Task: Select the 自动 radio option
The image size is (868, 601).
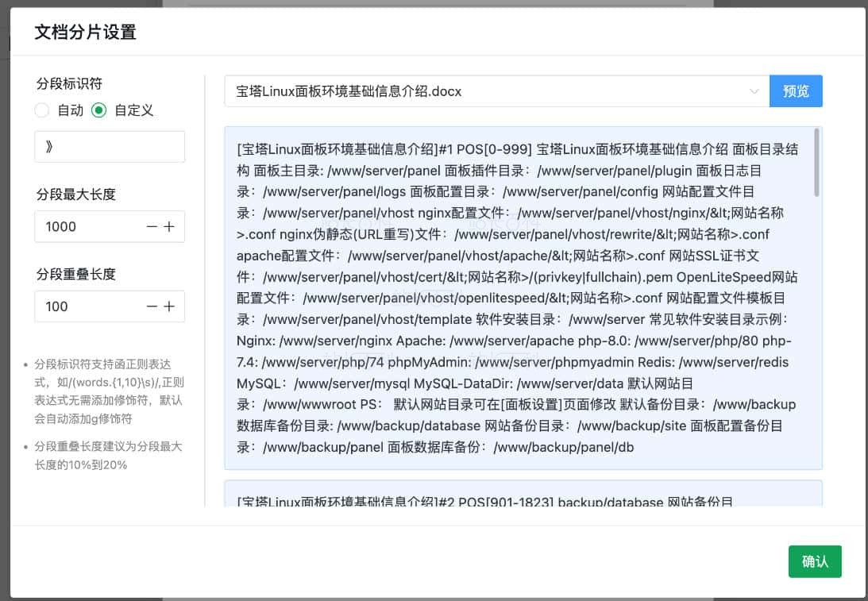Action: point(42,110)
